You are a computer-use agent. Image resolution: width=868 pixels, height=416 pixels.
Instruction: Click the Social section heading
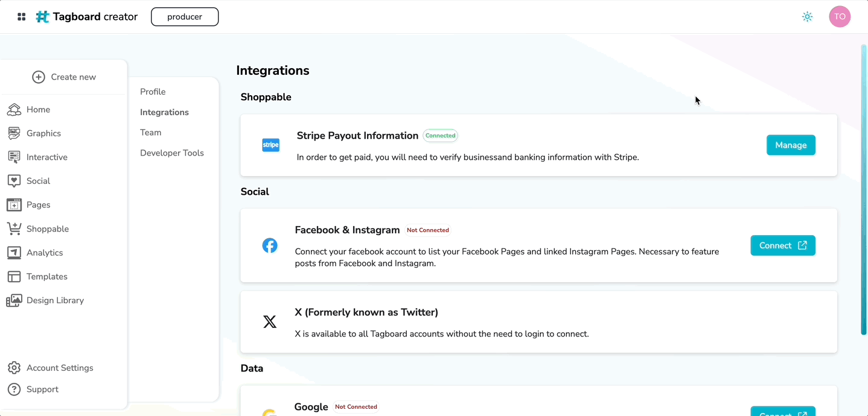255,192
